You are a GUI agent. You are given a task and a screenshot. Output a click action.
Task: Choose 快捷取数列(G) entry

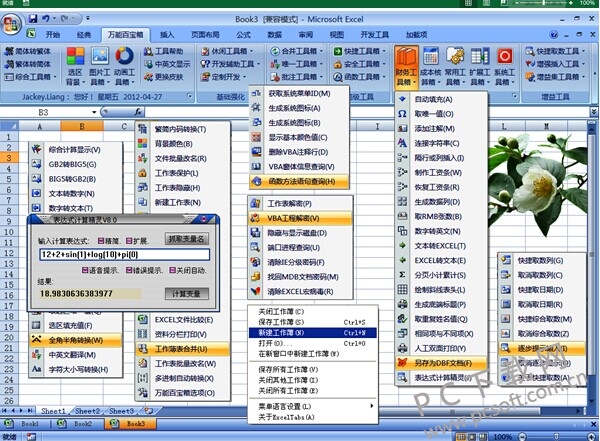(542, 260)
